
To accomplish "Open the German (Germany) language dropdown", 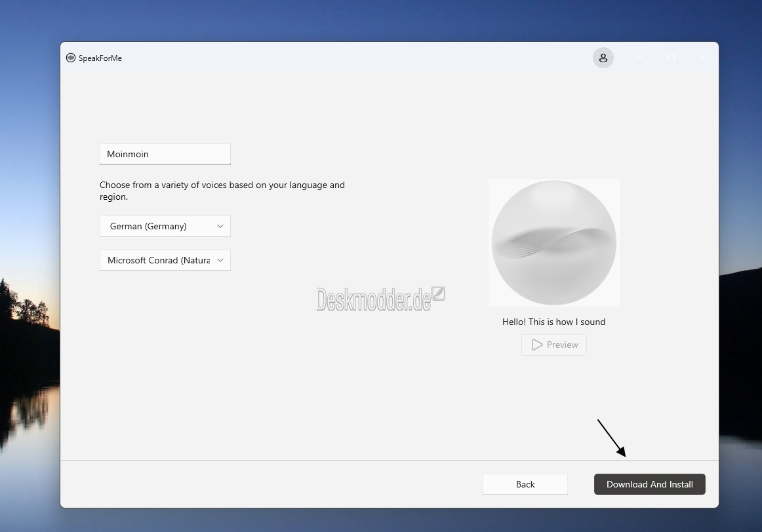I will tap(165, 226).
